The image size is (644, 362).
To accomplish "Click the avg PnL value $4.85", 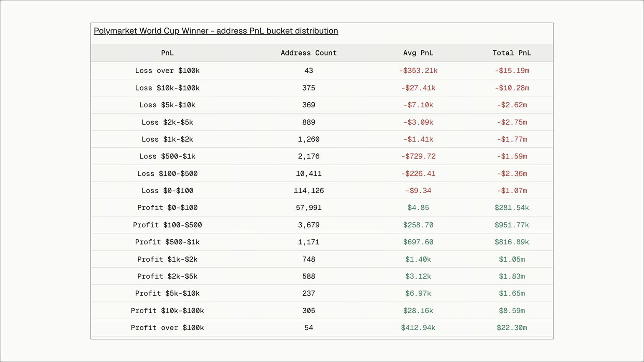I will (x=418, y=208).
